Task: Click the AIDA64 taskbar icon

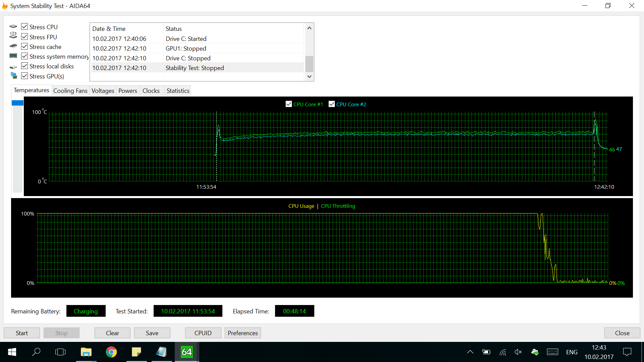Action: coord(186,352)
